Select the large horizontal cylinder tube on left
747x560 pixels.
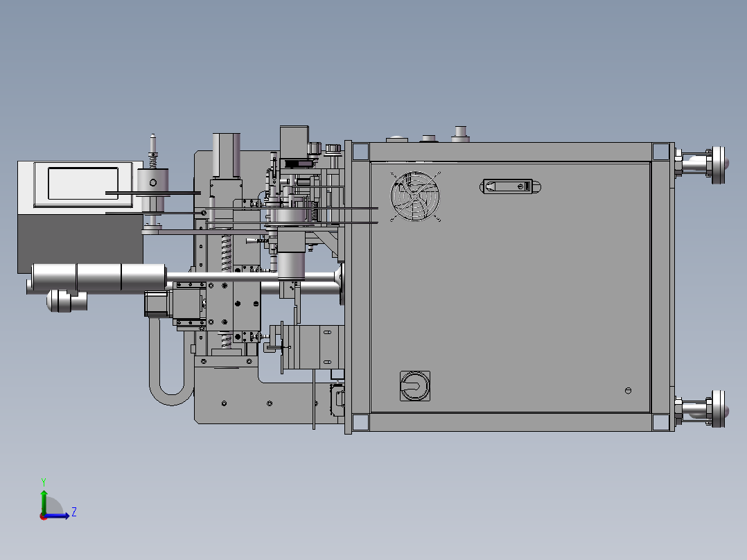(98, 277)
